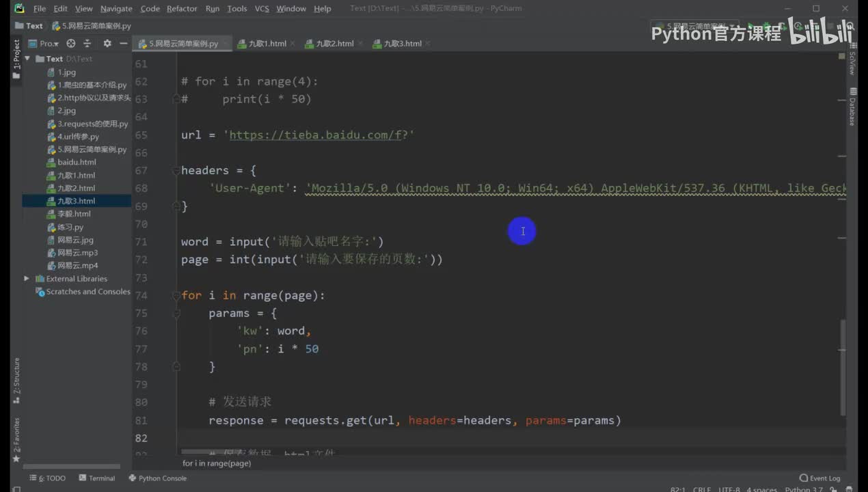Open the Code menu
This screenshot has height=492, width=868.
pyautogui.click(x=150, y=8)
